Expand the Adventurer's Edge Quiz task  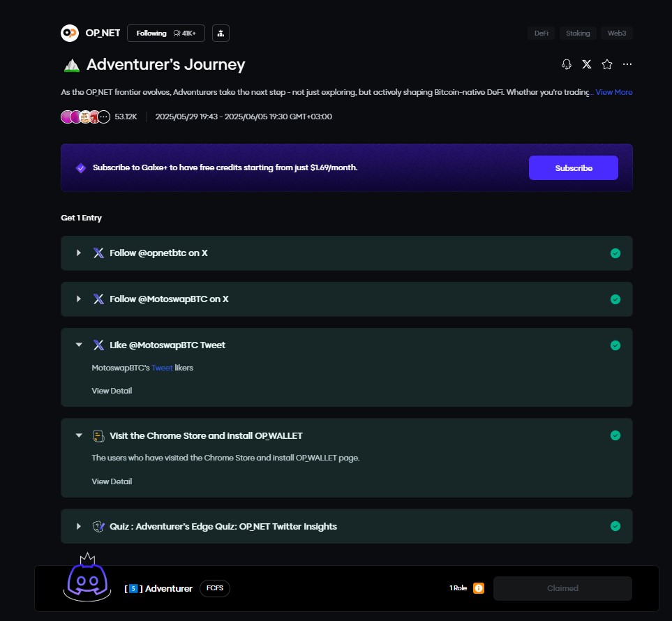pyautogui.click(x=79, y=526)
